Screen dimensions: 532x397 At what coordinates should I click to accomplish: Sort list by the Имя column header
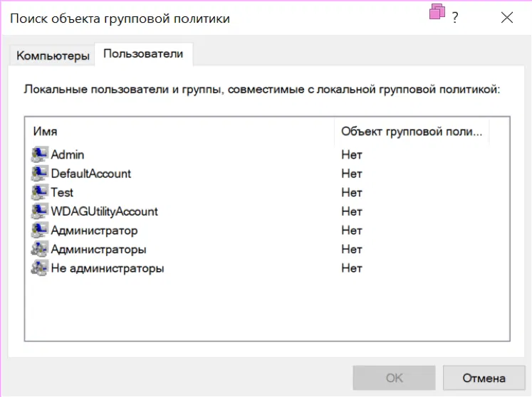pyautogui.click(x=178, y=132)
